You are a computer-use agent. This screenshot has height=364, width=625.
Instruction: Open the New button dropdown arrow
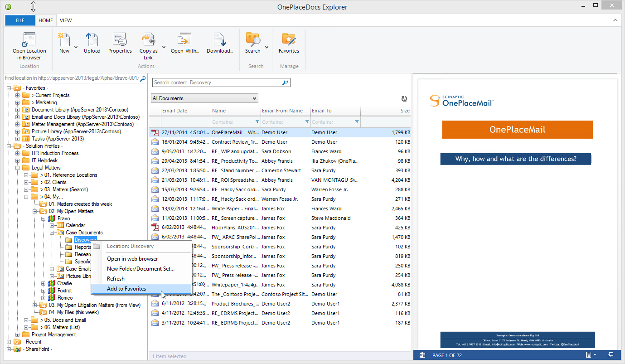76,47
